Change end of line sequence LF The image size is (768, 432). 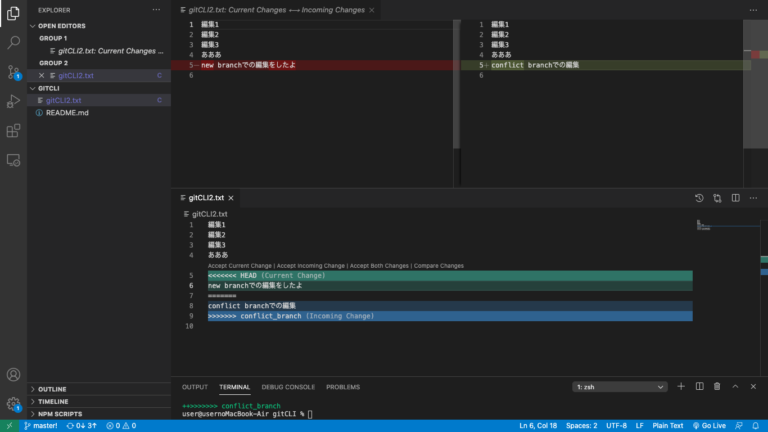click(640, 426)
